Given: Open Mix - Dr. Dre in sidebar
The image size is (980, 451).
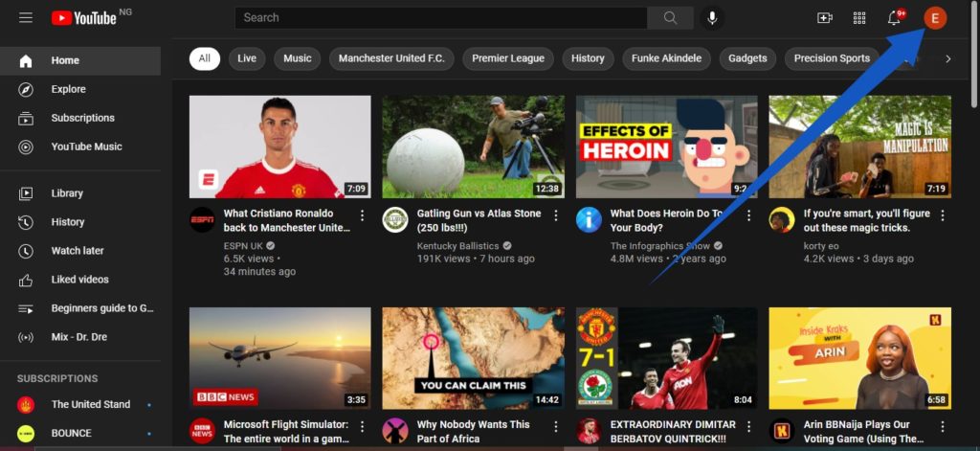Looking at the screenshot, I should (80, 337).
